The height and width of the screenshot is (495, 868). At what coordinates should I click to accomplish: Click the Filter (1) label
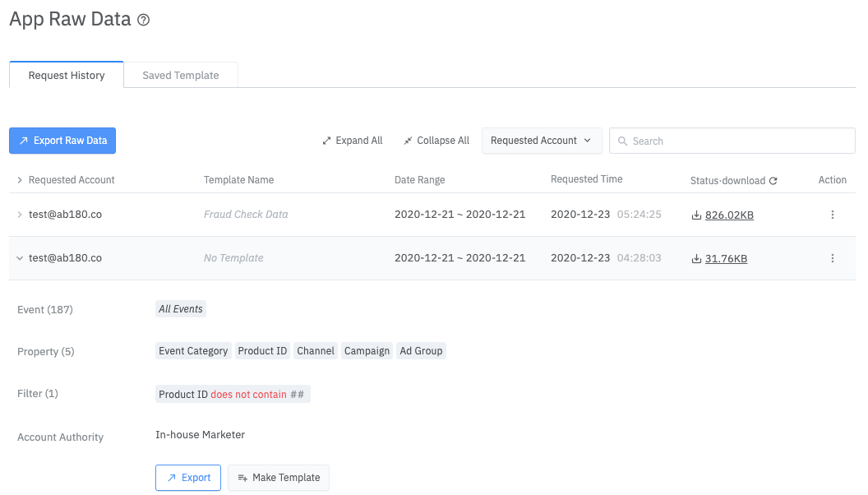coord(38,394)
